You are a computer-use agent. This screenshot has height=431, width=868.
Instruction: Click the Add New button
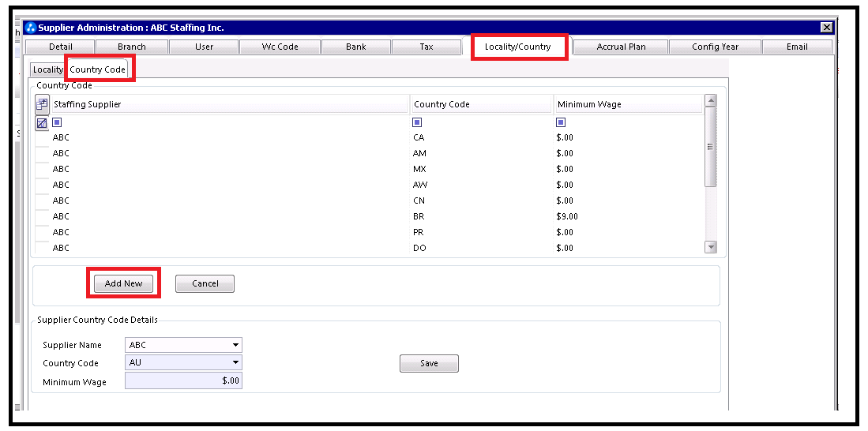tap(123, 283)
